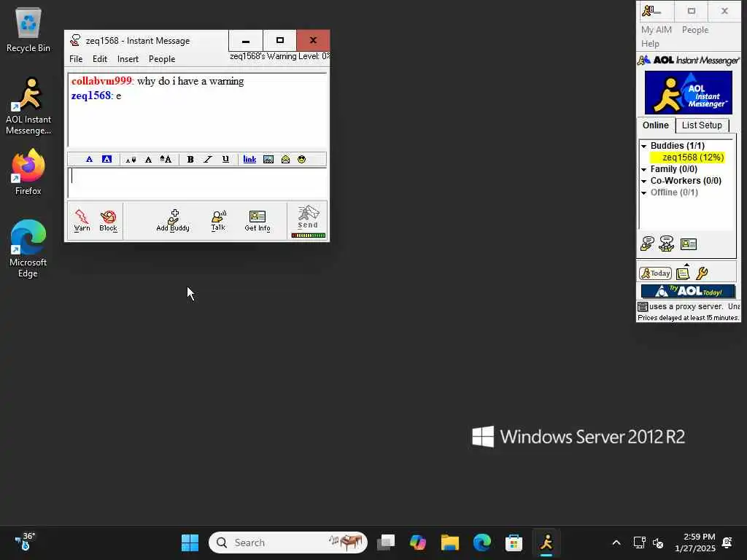This screenshot has height=560, width=747.
Task: Click the AOL Instant Messenger logo banner
Action: pos(689,93)
